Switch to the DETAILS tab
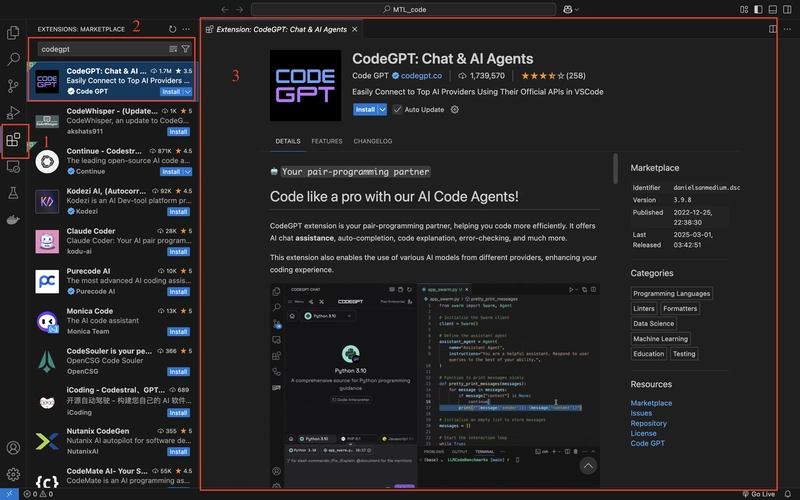800x500 pixels. (x=288, y=141)
